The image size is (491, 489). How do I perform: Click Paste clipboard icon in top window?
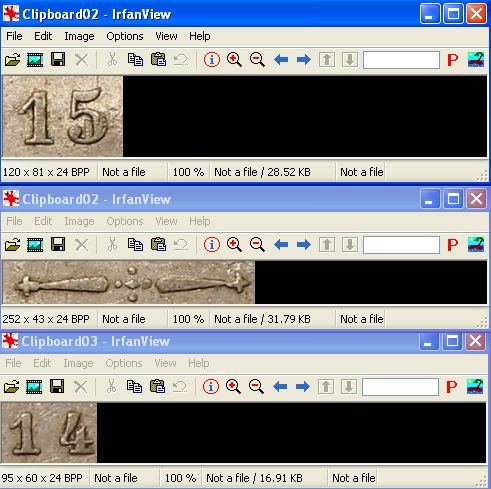158,60
